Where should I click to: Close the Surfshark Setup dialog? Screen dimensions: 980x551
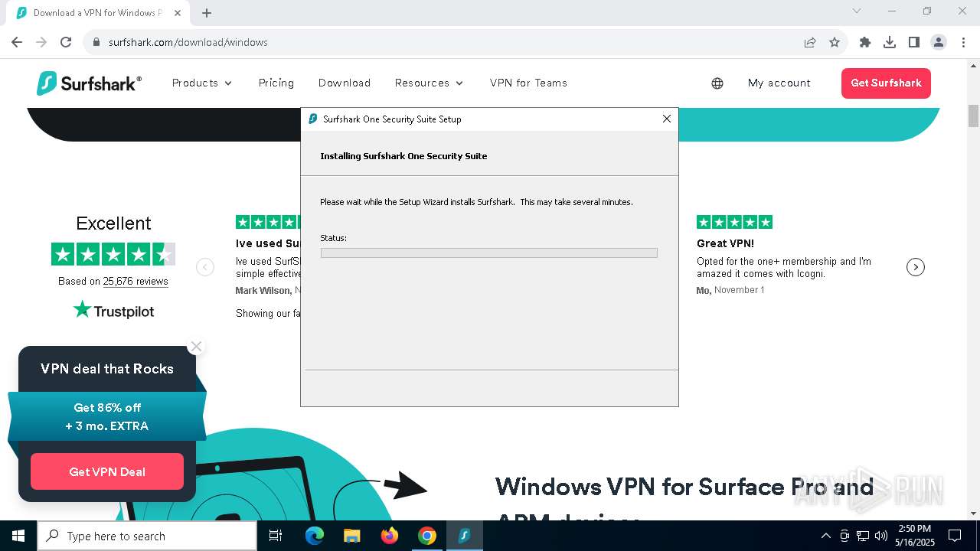click(667, 119)
